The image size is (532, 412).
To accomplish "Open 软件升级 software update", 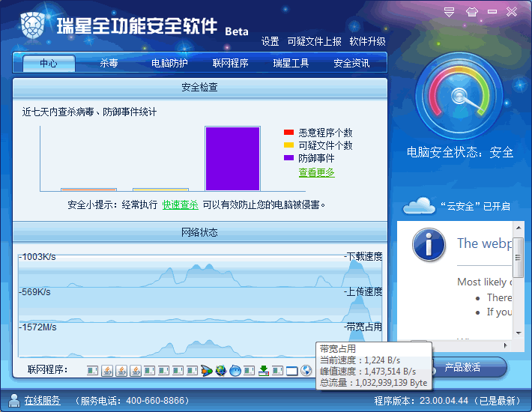I will coord(367,41).
